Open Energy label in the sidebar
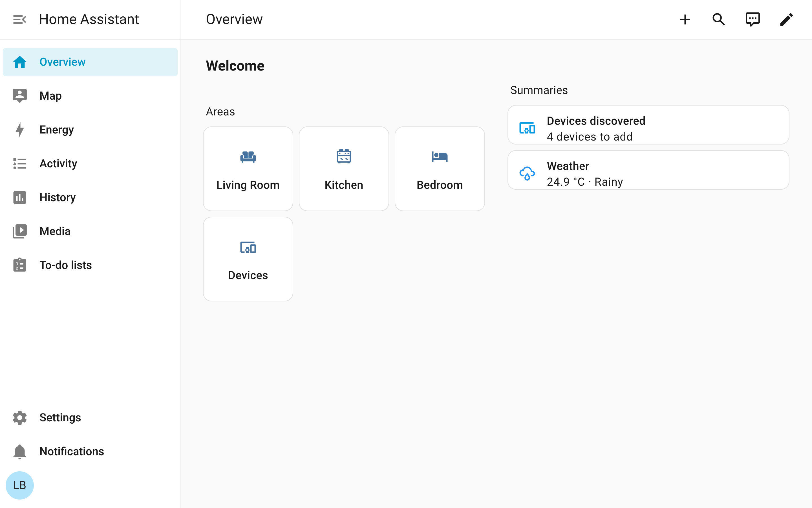 pos(57,130)
